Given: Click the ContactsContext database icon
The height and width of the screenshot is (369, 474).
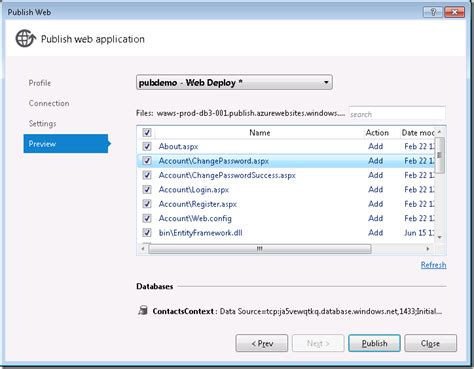Looking at the screenshot, I should [x=143, y=311].
